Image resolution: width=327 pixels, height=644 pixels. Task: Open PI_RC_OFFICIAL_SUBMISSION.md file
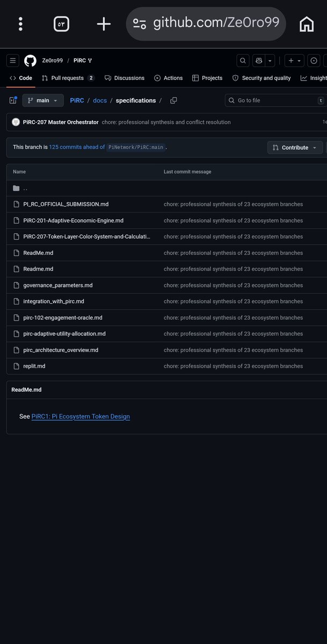pyautogui.click(x=66, y=204)
